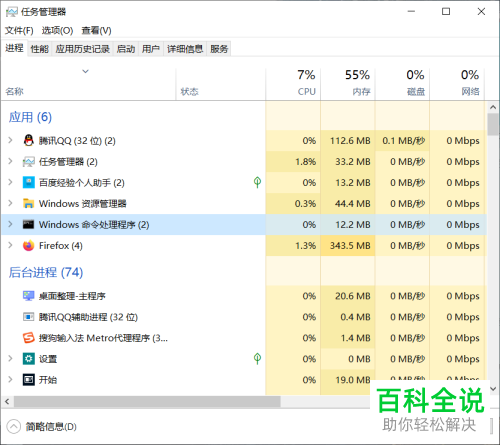Click the vertical scrollbar down arrow
500x445 pixels.
click(x=493, y=389)
